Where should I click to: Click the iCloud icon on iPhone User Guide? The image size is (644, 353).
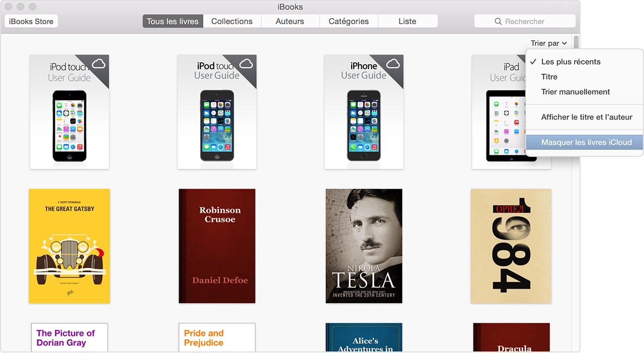pyautogui.click(x=393, y=64)
